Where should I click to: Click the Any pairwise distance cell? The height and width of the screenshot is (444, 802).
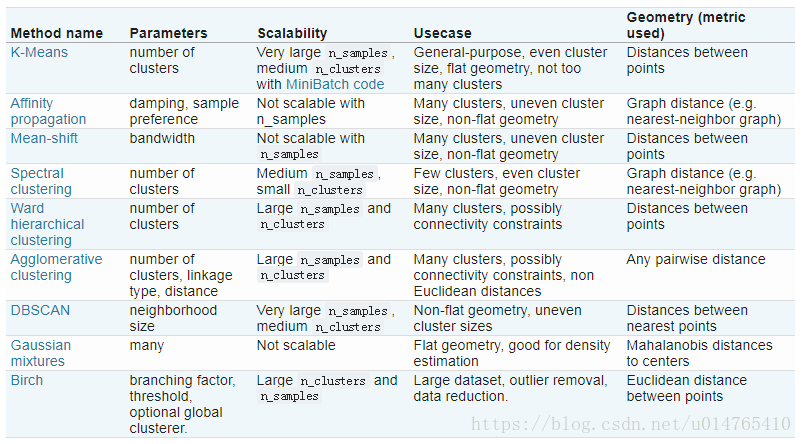click(x=696, y=259)
